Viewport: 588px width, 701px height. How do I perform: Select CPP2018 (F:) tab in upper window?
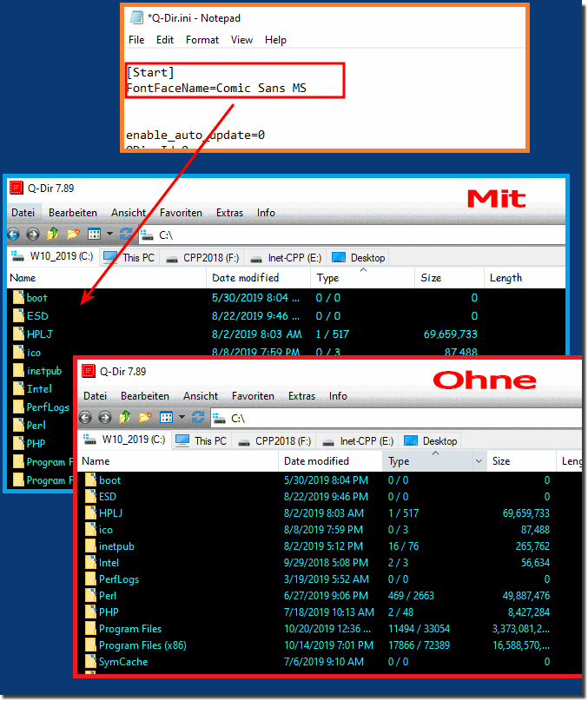[x=202, y=258]
